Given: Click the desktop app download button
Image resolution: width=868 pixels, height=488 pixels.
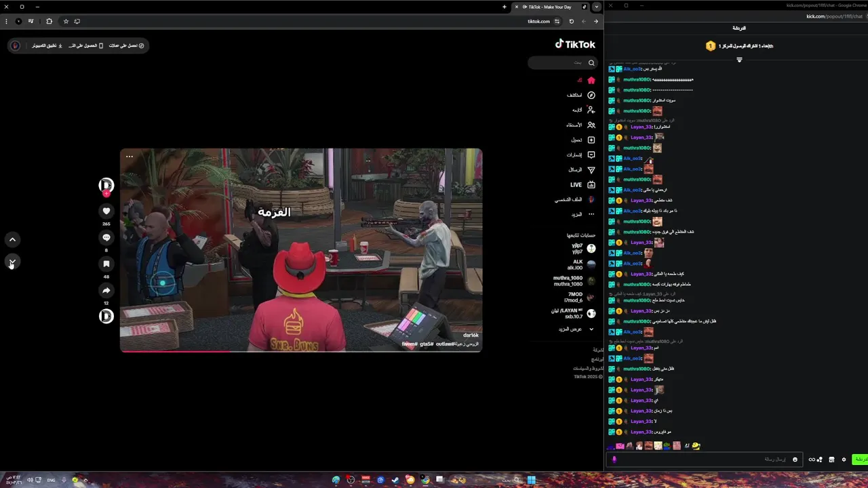Looking at the screenshot, I should click(47, 45).
